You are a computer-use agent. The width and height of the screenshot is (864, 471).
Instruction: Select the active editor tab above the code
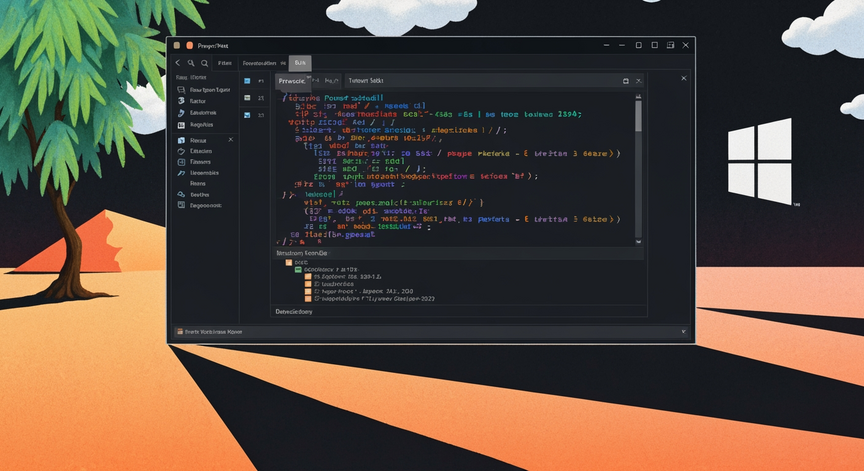(291, 81)
